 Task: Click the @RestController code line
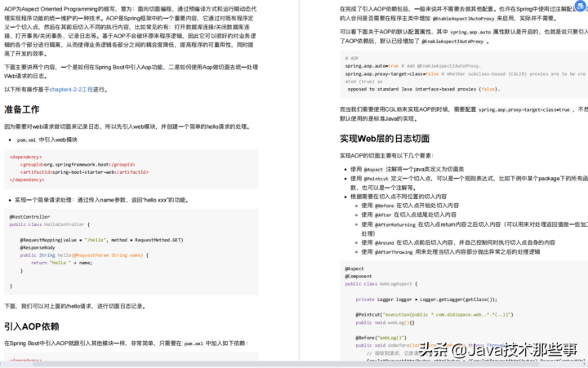click(29, 217)
